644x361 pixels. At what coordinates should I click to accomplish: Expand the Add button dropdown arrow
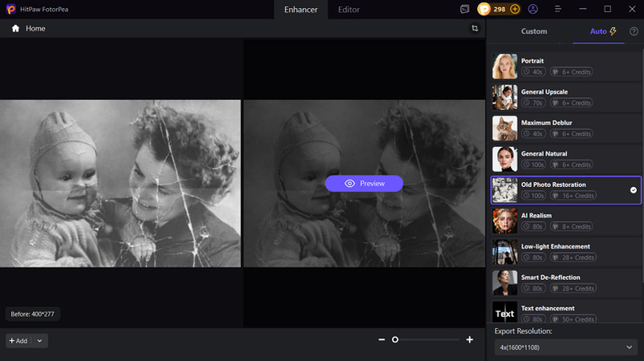39,341
